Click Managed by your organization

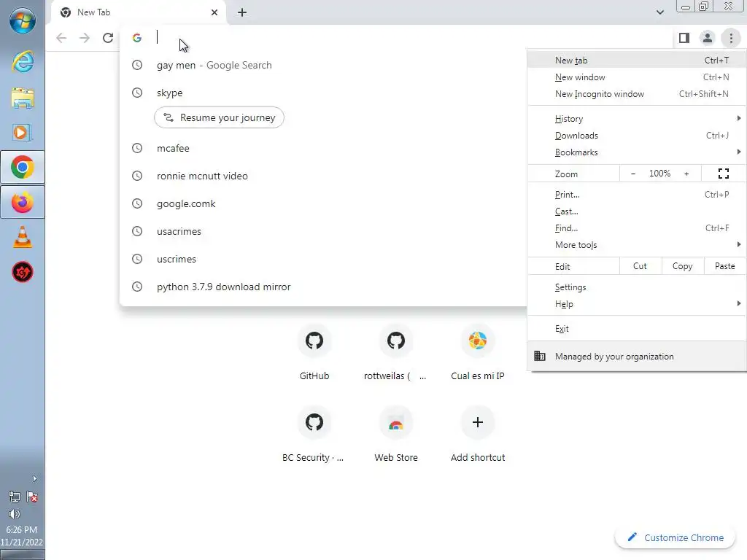[x=636, y=356]
